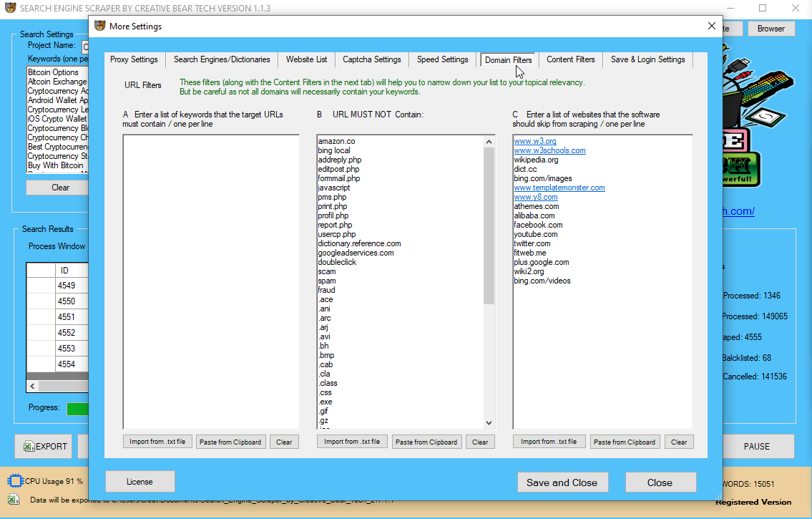Switch to the Proxy Settings tab
812x519 pixels.
[x=134, y=60]
